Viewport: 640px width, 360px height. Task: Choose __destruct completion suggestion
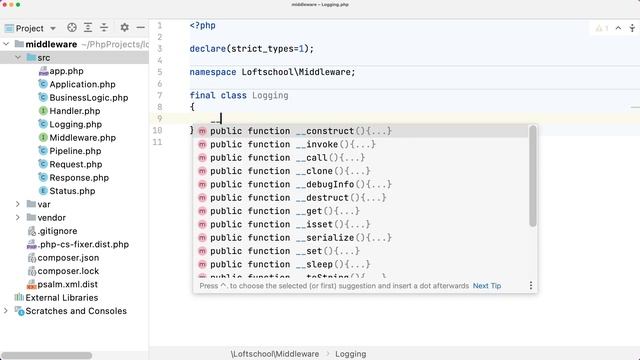click(x=361, y=198)
